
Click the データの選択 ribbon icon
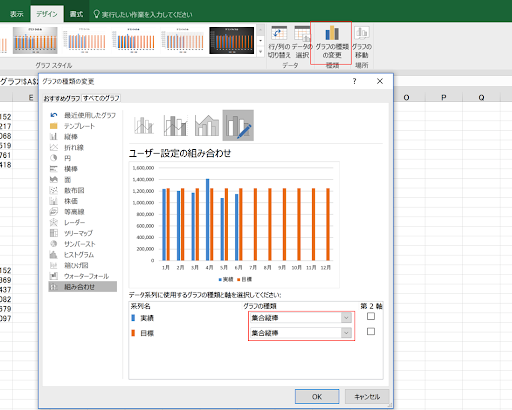302,42
